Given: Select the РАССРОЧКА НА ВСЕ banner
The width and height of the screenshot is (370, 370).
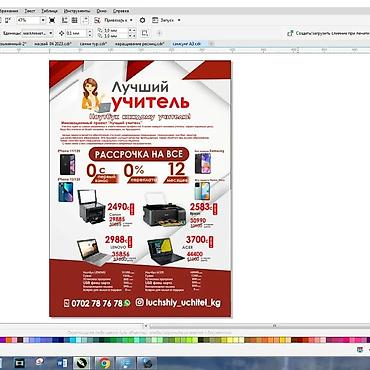Looking at the screenshot, I should point(139,154).
